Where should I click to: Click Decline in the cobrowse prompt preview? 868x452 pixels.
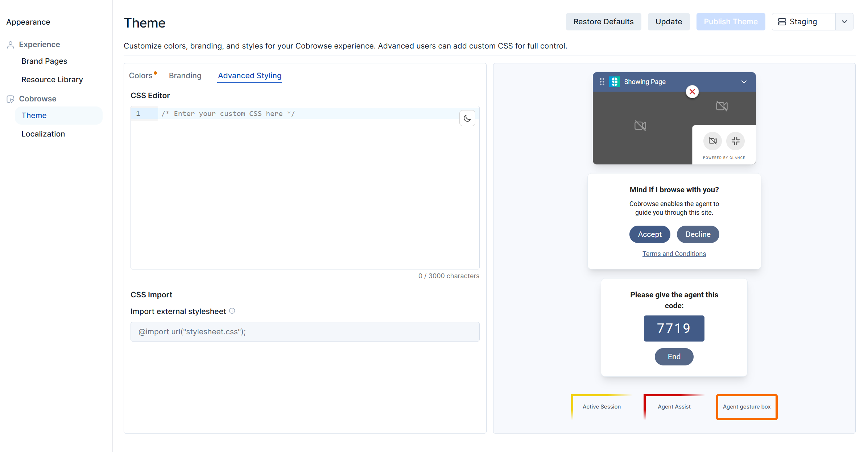tap(698, 234)
